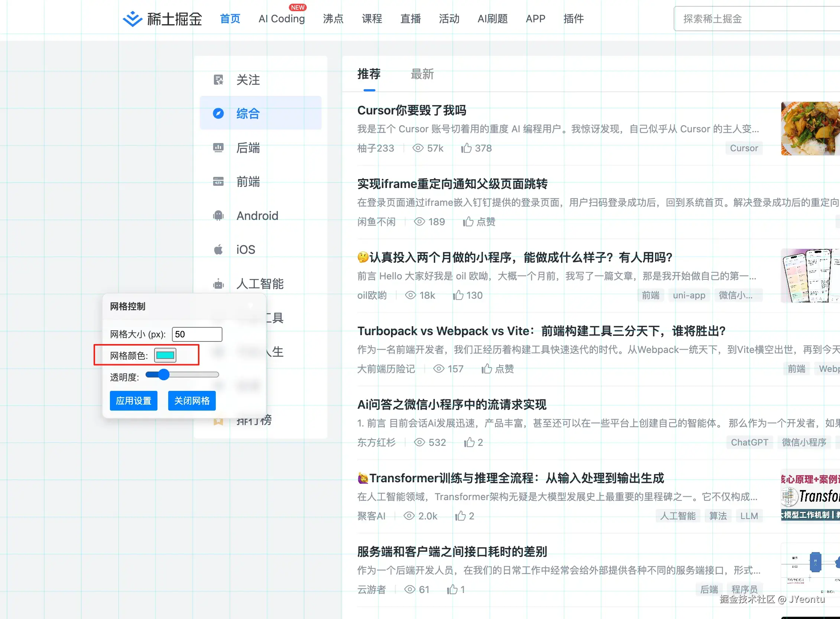Click the 关闭网格 button

point(192,401)
